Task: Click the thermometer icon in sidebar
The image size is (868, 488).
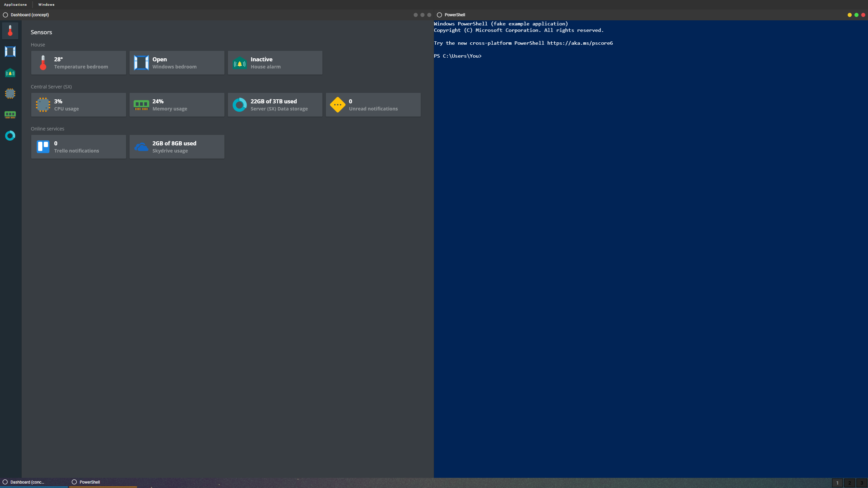Action: click(x=10, y=30)
